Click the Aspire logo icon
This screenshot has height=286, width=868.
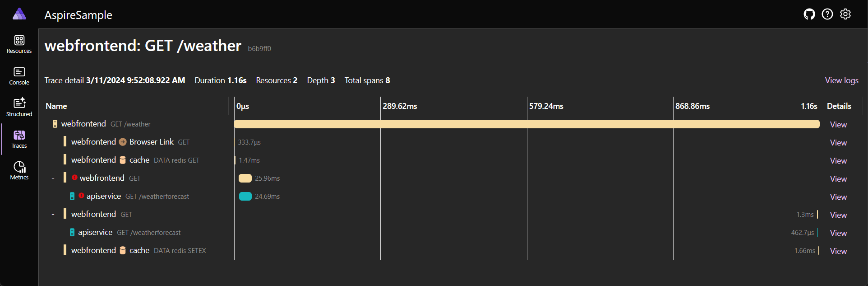(x=19, y=14)
